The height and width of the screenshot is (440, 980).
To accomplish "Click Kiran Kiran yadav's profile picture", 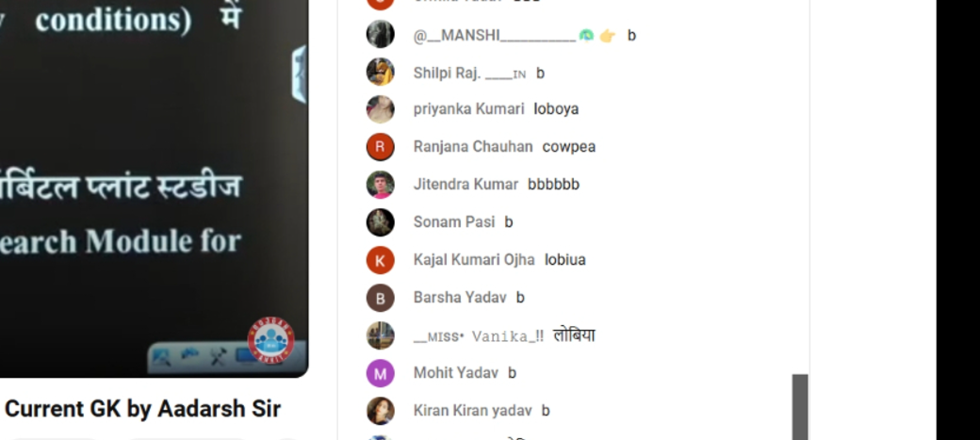I will pyautogui.click(x=380, y=411).
